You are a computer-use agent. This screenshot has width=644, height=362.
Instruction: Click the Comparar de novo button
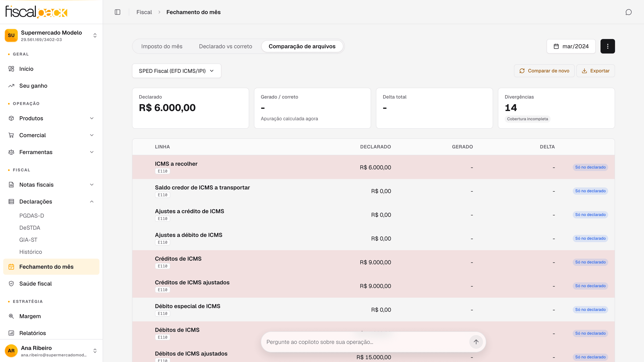point(544,71)
